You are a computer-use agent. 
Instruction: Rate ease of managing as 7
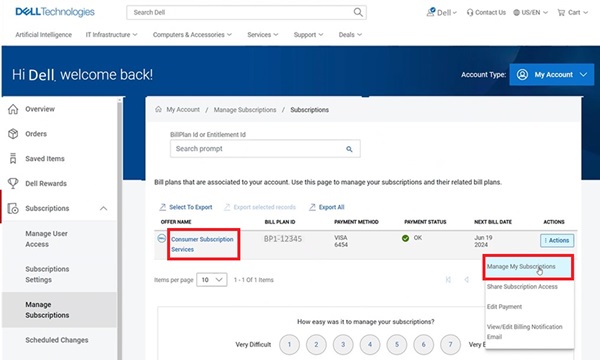pyautogui.click(x=450, y=344)
